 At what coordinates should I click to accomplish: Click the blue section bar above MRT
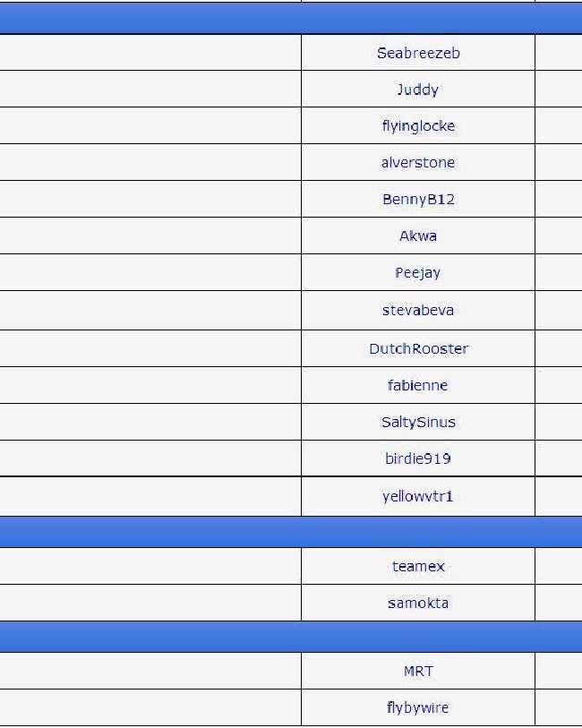(291, 637)
